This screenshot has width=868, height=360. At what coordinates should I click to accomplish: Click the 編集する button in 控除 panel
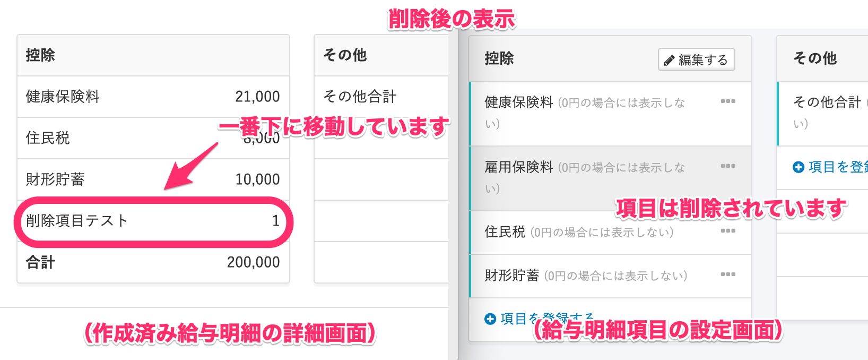(x=696, y=59)
